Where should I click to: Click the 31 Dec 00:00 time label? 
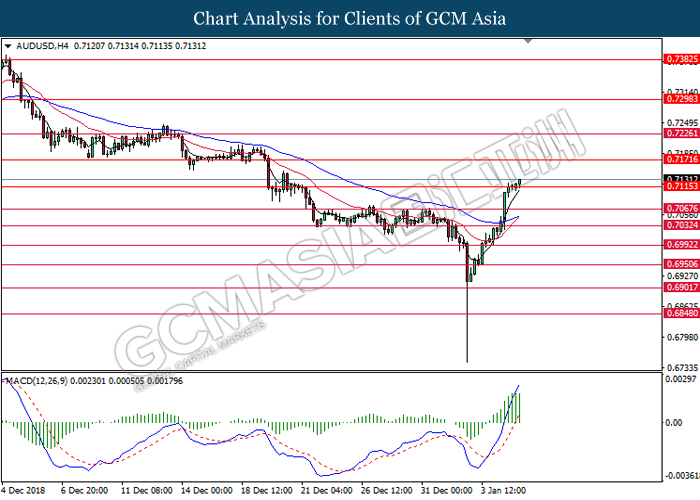tap(446, 490)
